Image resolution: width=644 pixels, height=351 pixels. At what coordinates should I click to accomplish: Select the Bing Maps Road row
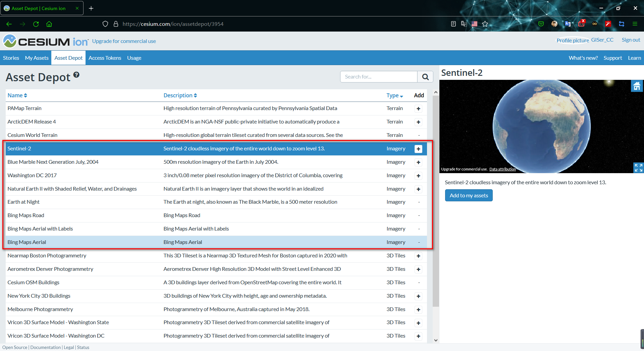(216, 215)
